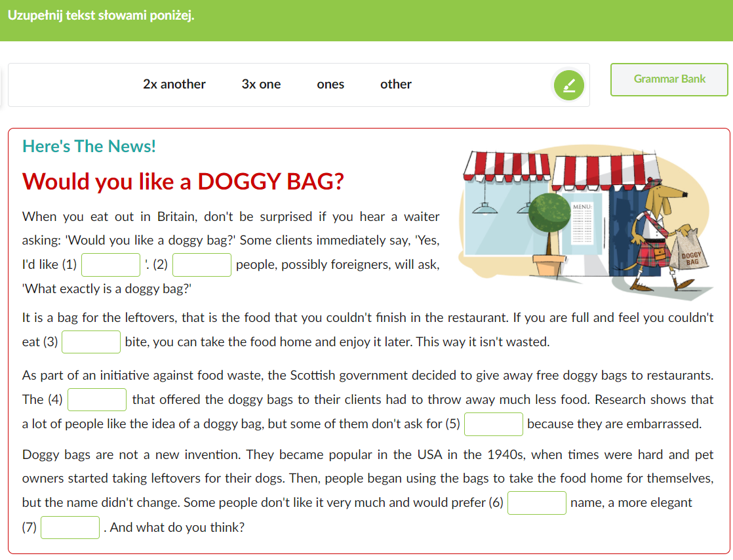Click the 'Here's The News!' heading
The width and height of the screenshot is (733, 560).
click(x=89, y=146)
